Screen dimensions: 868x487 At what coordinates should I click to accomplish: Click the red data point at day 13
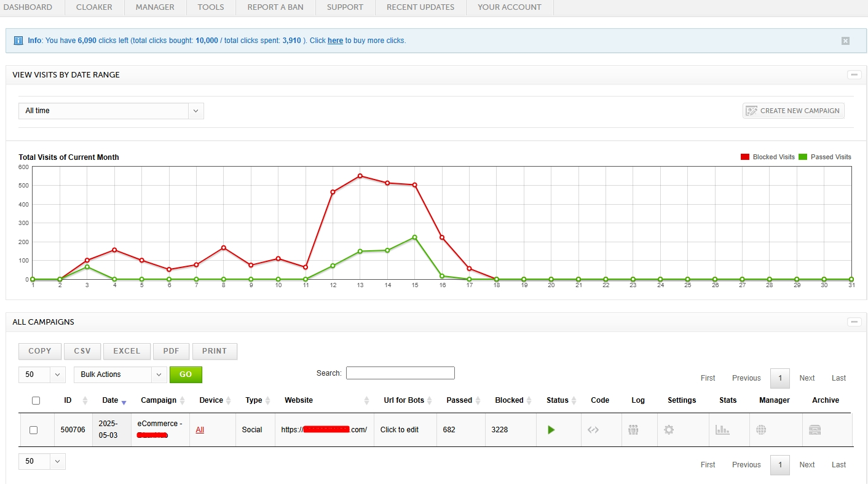[360, 176]
